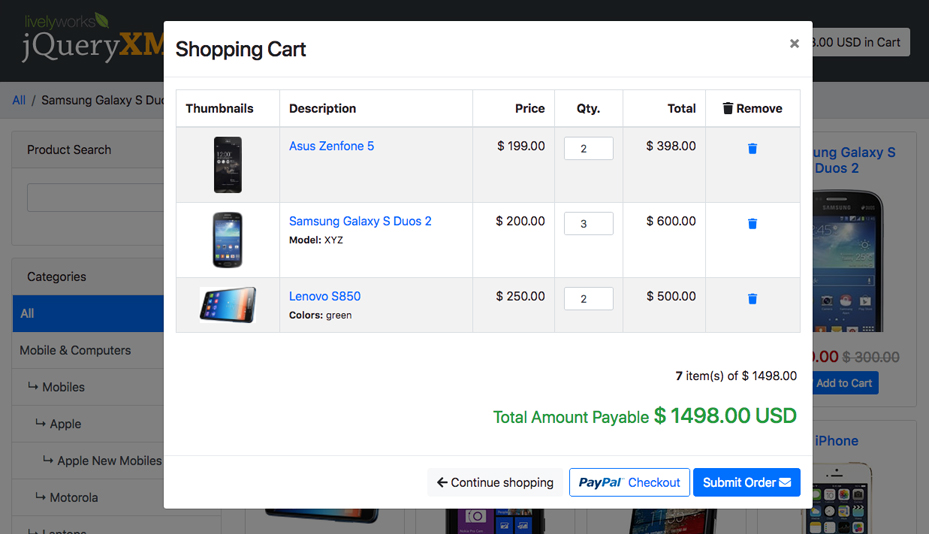Delete Samsung Galaxy S Duos 2 row trash icon

[752, 223]
